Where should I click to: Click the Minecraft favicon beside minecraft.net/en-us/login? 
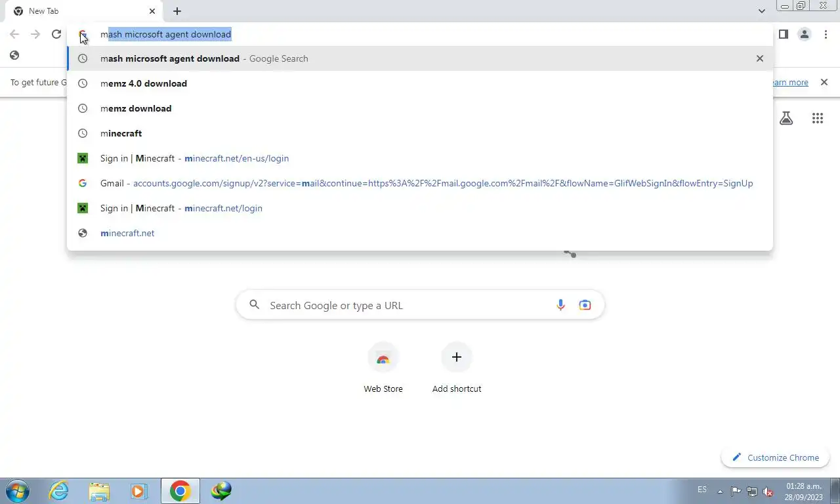[83, 158]
